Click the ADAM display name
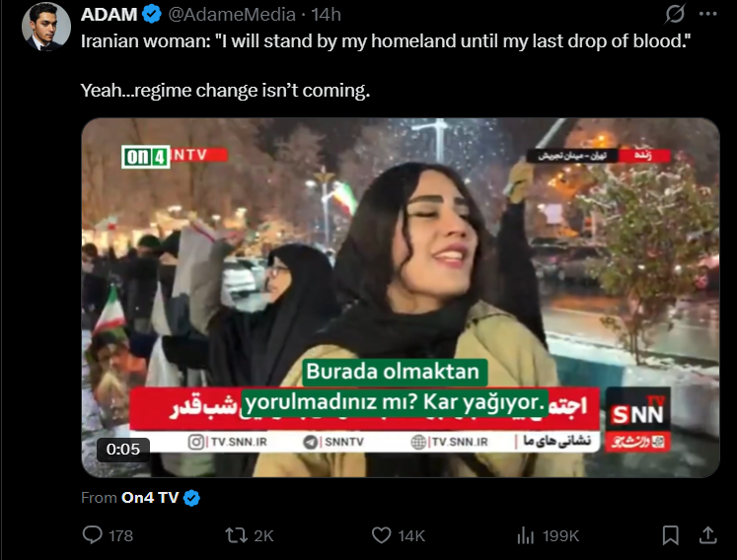The width and height of the screenshot is (737, 560). click(x=109, y=15)
